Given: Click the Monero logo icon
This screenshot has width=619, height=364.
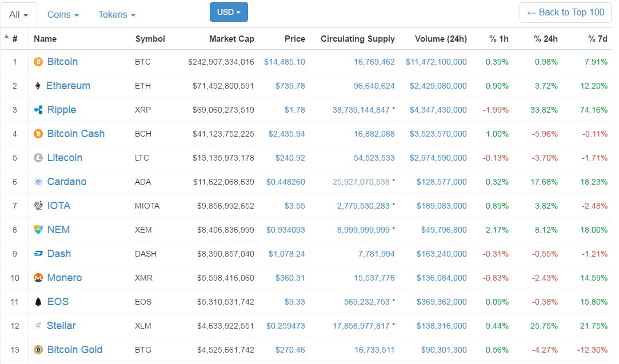Looking at the screenshot, I should [38, 278].
